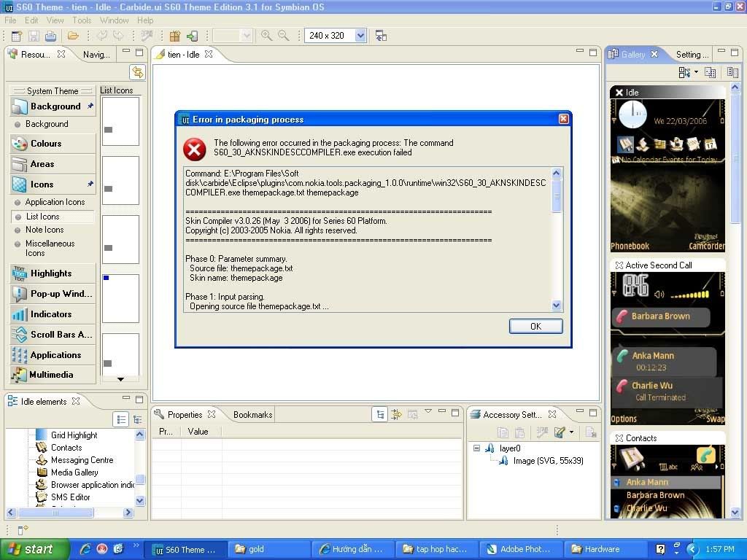
Task: Click the deploy package arrow icon
Action: (x=193, y=36)
